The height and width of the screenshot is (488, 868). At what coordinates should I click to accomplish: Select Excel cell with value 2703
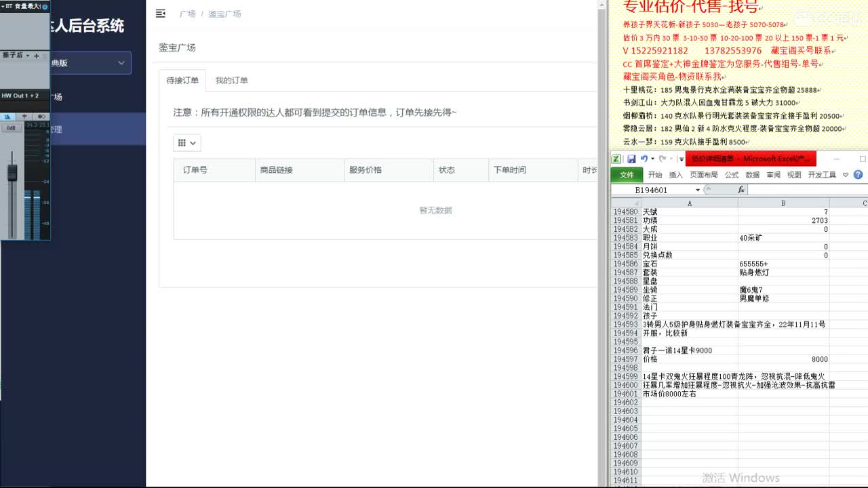pos(783,221)
